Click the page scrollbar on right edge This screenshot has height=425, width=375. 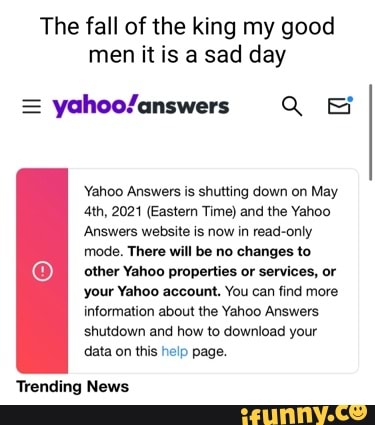(x=370, y=133)
